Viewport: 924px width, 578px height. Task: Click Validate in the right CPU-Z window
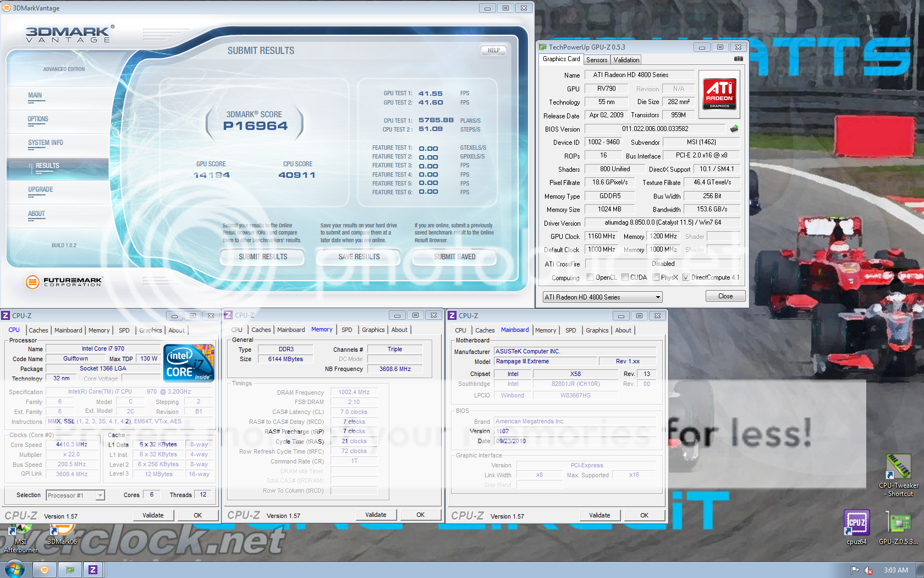pos(599,515)
